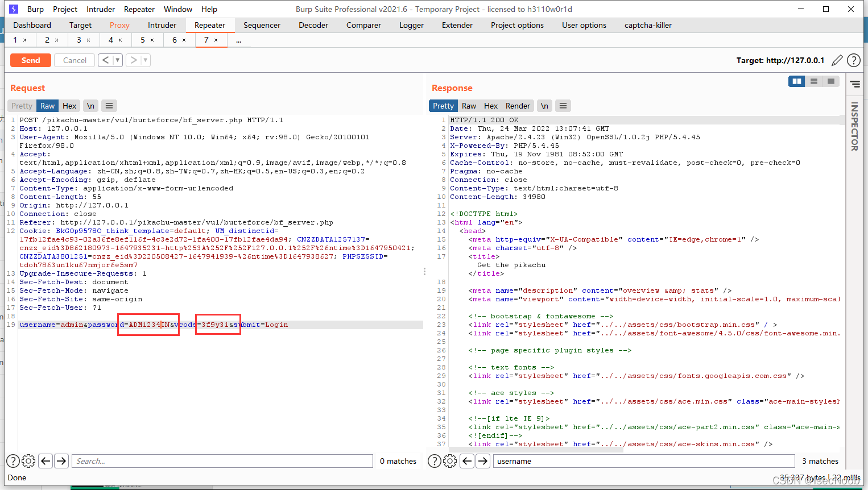This screenshot has height=490, width=868.
Task: Open the Logger tab
Action: 411,25
